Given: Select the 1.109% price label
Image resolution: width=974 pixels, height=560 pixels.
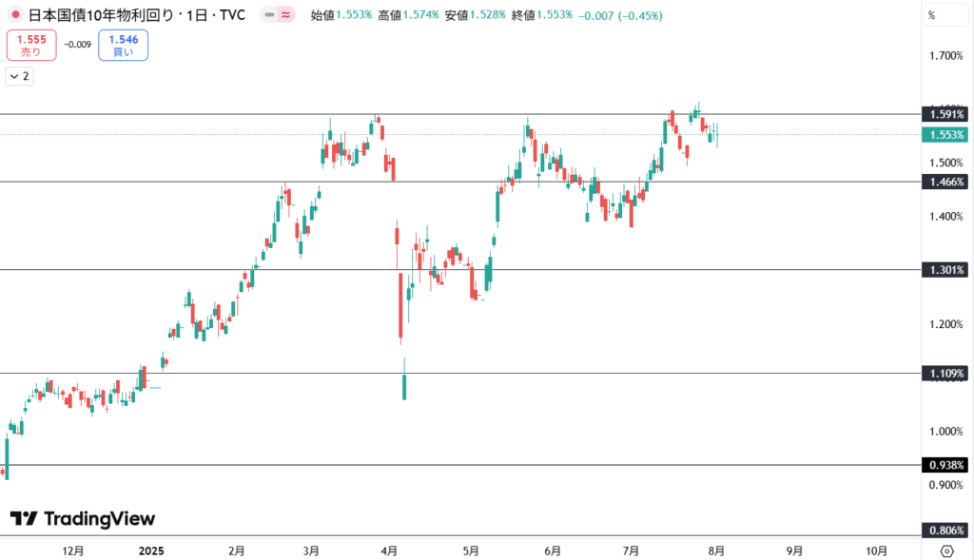Looking at the screenshot, I should point(945,374).
